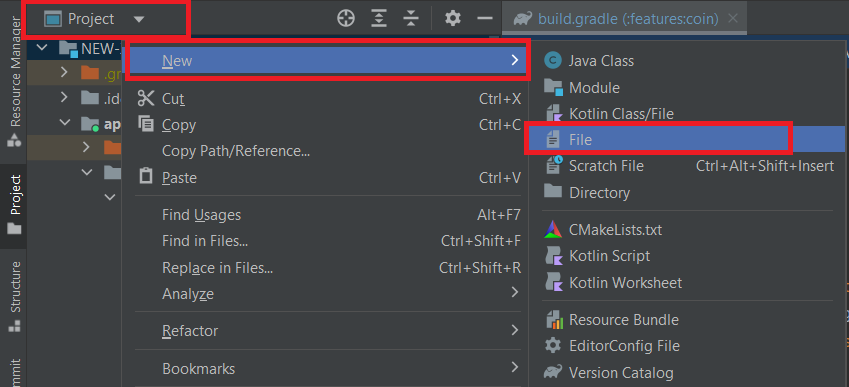Open Project panel settings gear
The height and width of the screenshot is (387, 849).
[x=453, y=19]
